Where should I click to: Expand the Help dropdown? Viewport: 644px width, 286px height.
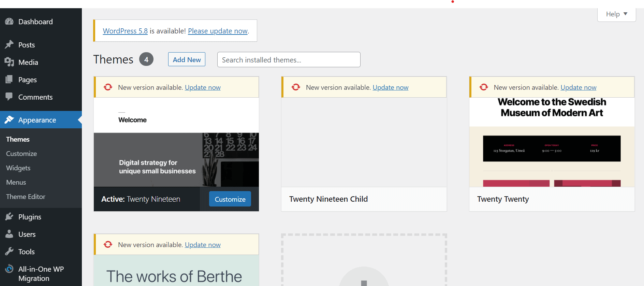(617, 14)
